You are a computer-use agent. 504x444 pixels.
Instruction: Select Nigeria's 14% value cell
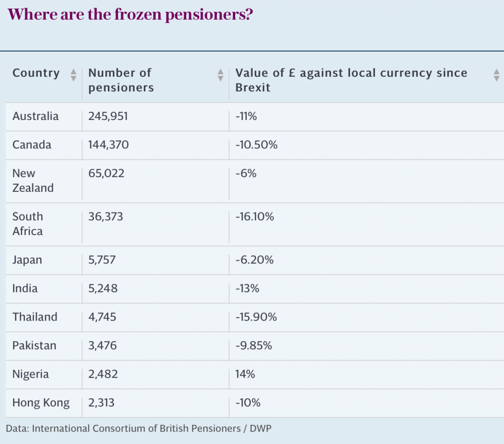[245, 374]
